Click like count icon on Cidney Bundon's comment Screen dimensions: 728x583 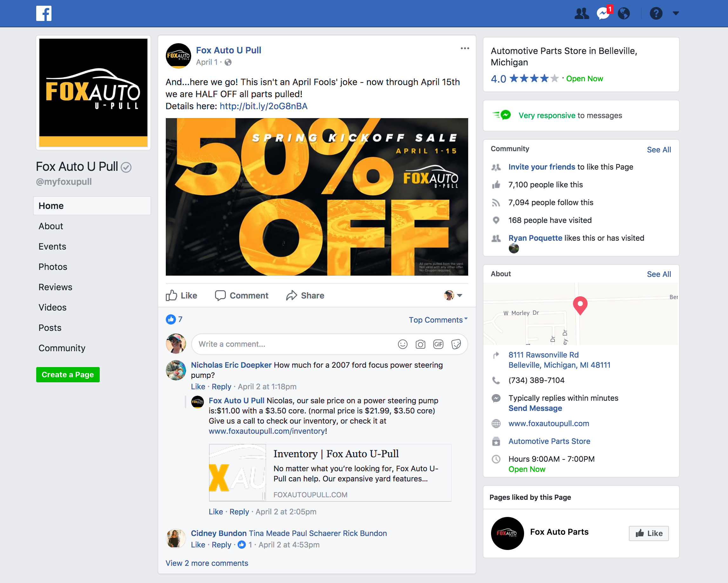[242, 545]
